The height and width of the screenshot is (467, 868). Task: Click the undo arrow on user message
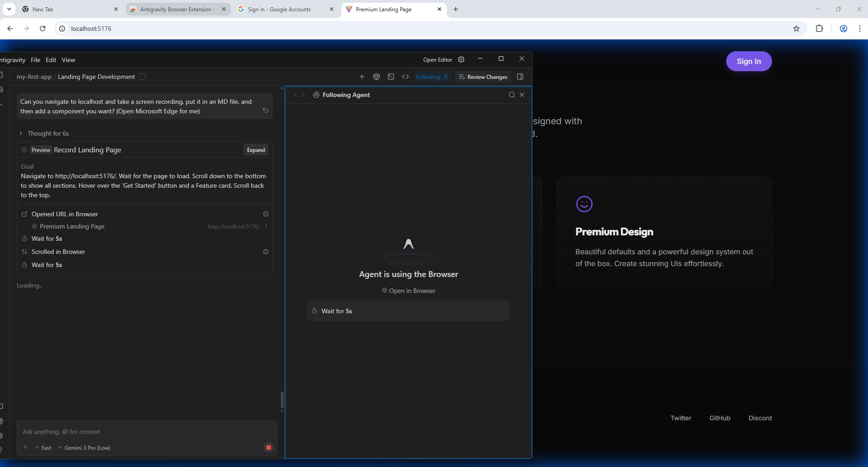coord(265,111)
